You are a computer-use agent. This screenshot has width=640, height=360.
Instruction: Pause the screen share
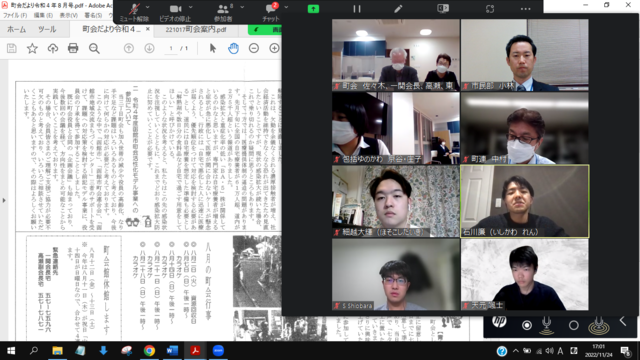coord(357,9)
